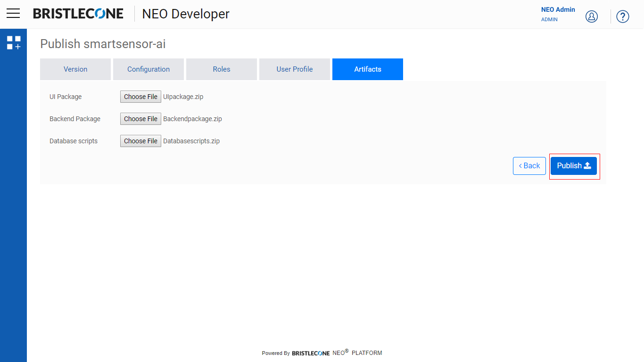644x362 pixels.
Task: Open the hamburger navigation menu
Action: click(x=13, y=13)
